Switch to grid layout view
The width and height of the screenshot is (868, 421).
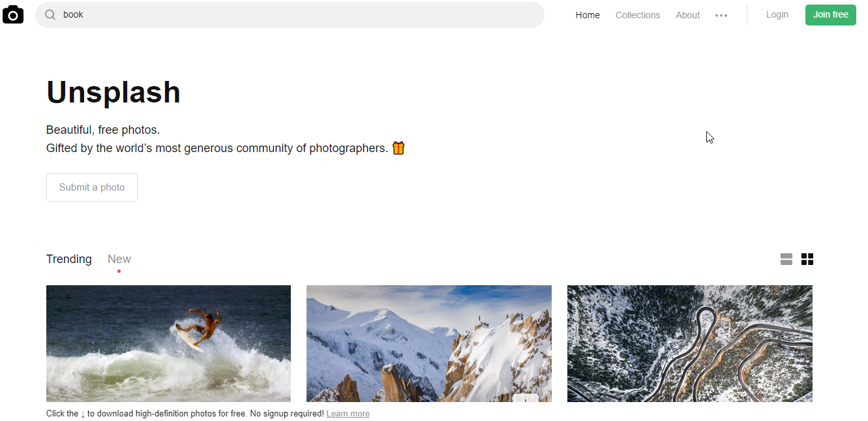[x=807, y=259]
